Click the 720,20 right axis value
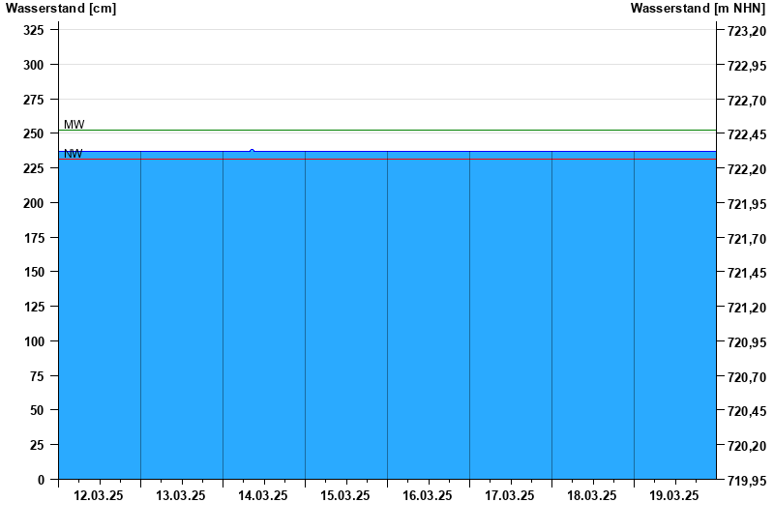The image size is (774, 532). click(747, 446)
